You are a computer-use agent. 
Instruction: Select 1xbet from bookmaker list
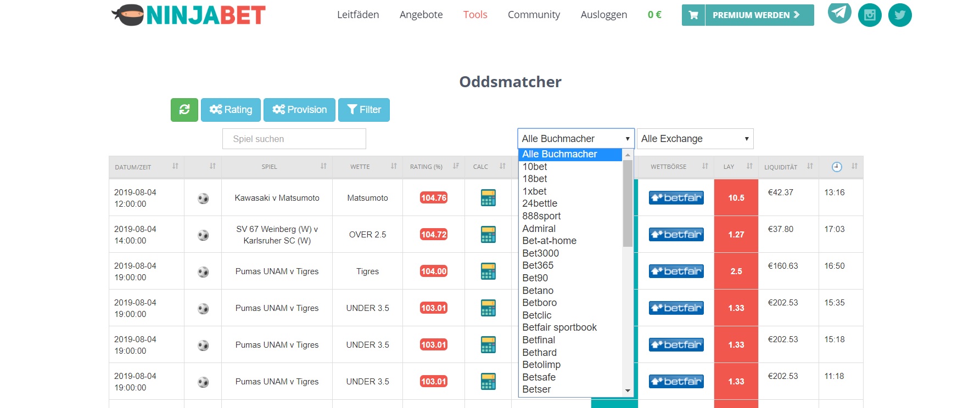[x=570, y=191]
